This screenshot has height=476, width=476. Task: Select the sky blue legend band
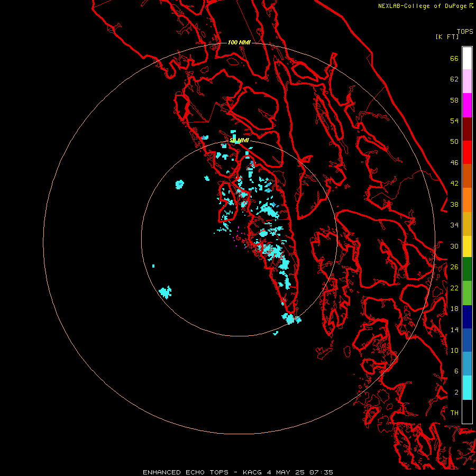[x=467, y=364]
